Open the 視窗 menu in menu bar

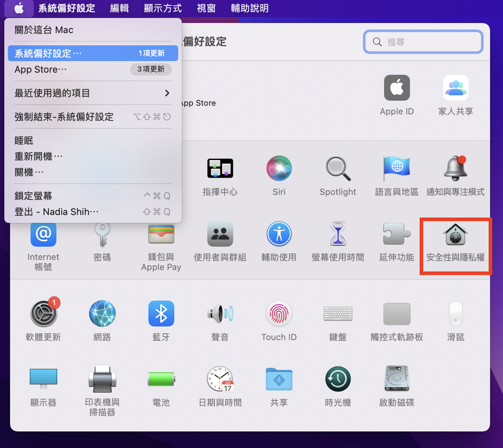tap(206, 8)
